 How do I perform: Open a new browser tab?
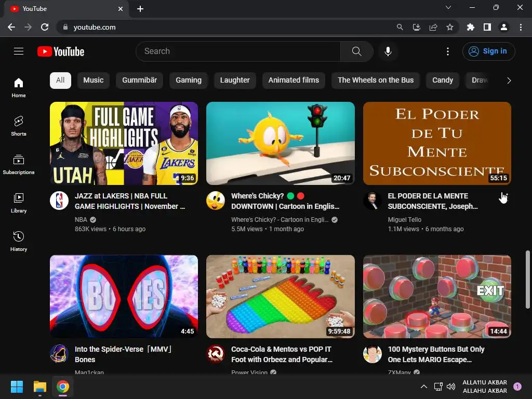pos(140,9)
